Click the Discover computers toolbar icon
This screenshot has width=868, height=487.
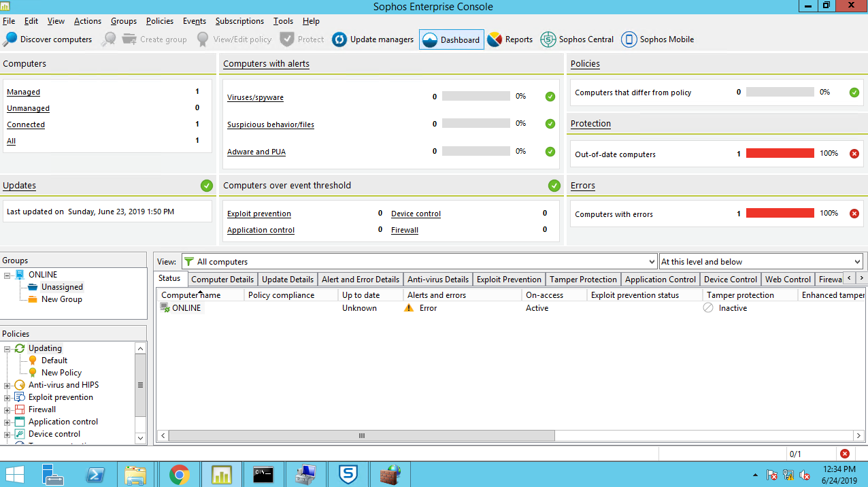pyautogui.click(x=10, y=39)
